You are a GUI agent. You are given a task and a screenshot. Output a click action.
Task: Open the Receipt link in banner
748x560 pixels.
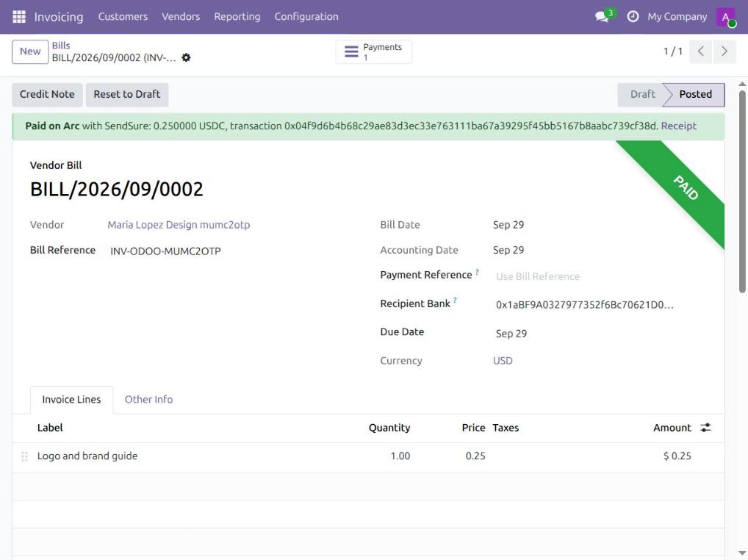678,126
